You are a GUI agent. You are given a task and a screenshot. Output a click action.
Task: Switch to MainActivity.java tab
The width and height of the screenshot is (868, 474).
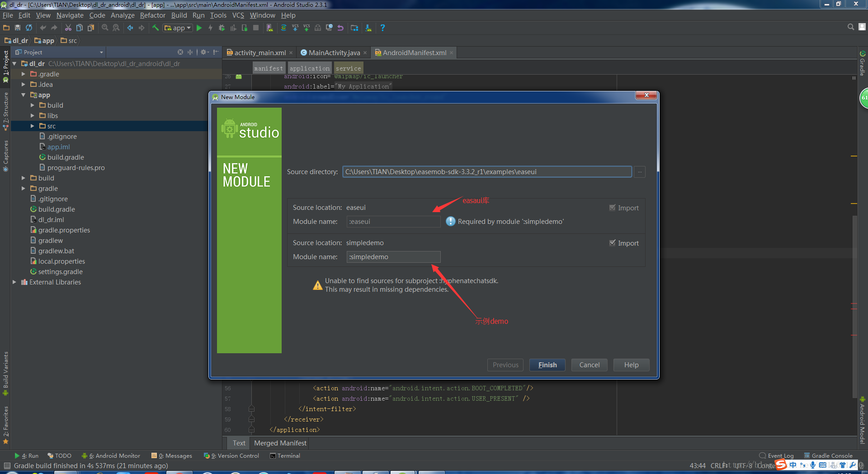coord(334,52)
